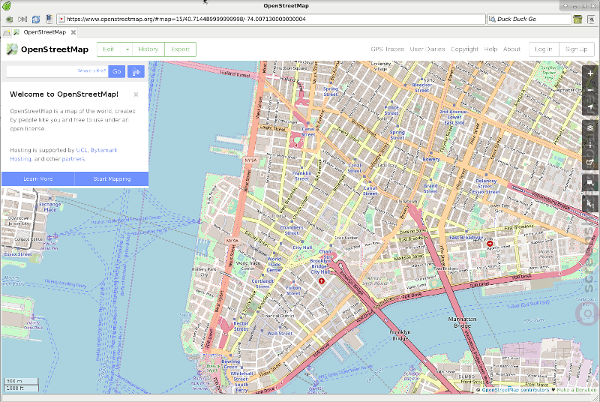Click the map search input field
The image size is (600, 402).
pos(57,71)
